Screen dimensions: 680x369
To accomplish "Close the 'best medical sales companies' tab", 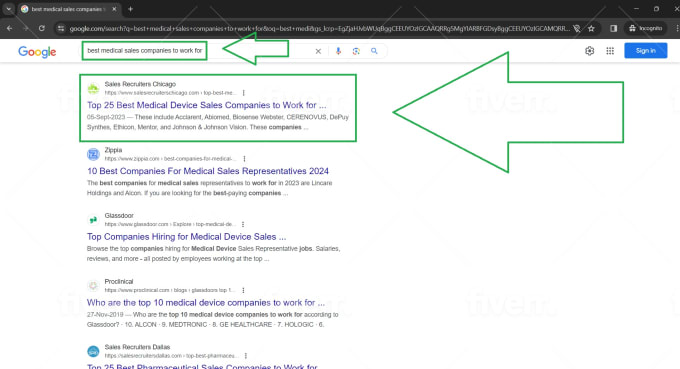I will (x=114, y=9).
